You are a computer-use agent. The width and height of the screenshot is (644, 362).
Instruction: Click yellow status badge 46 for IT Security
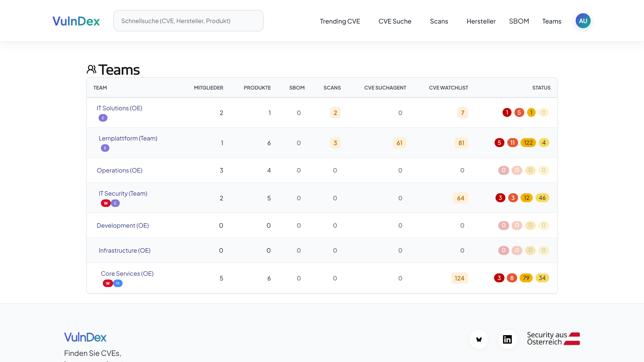tap(542, 198)
